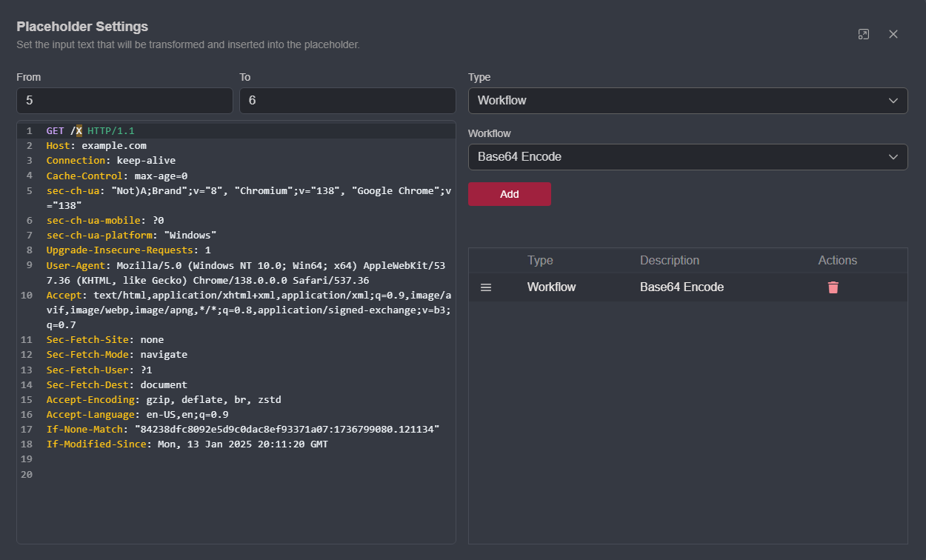Open the Type dropdown showing Workflow
This screenshot has height=560, width=926.
687,101
